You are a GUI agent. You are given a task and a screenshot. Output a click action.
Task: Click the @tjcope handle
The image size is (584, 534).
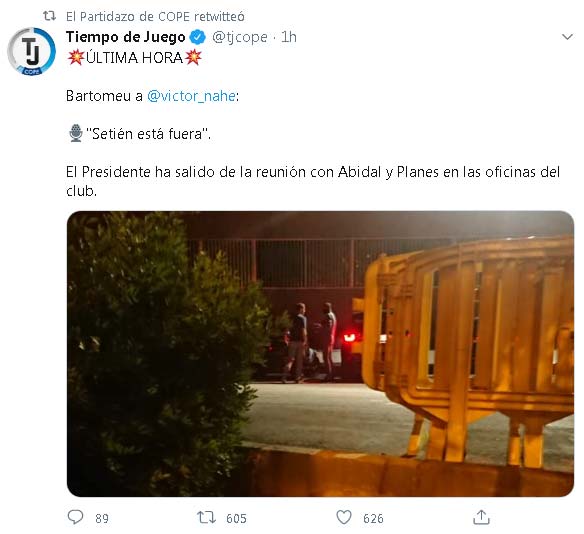pyautogui.click(x=239, y=37)
